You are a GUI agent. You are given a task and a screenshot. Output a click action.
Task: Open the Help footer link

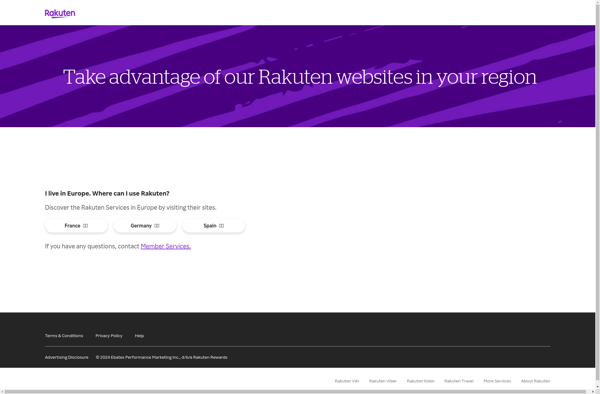click(x=139, y=336)
